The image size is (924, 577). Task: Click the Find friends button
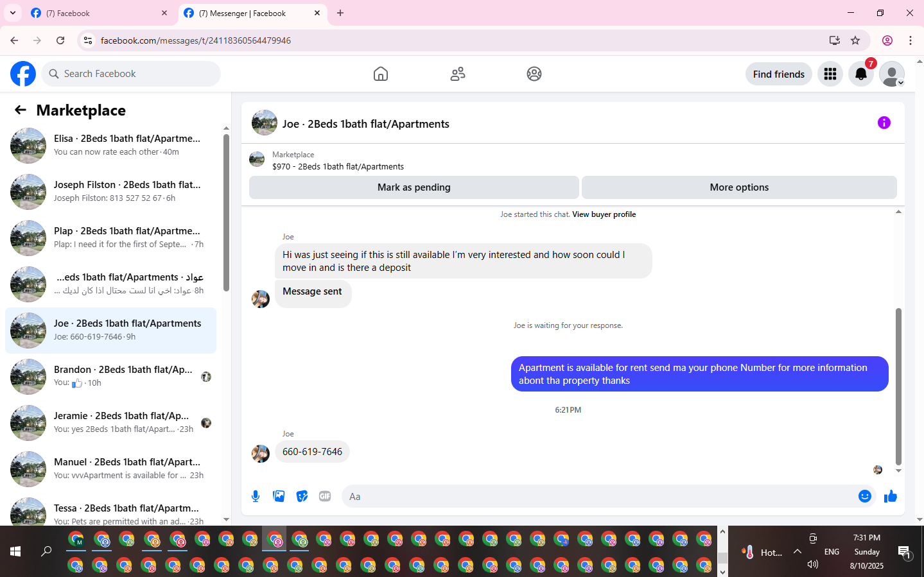pos(779,74)
